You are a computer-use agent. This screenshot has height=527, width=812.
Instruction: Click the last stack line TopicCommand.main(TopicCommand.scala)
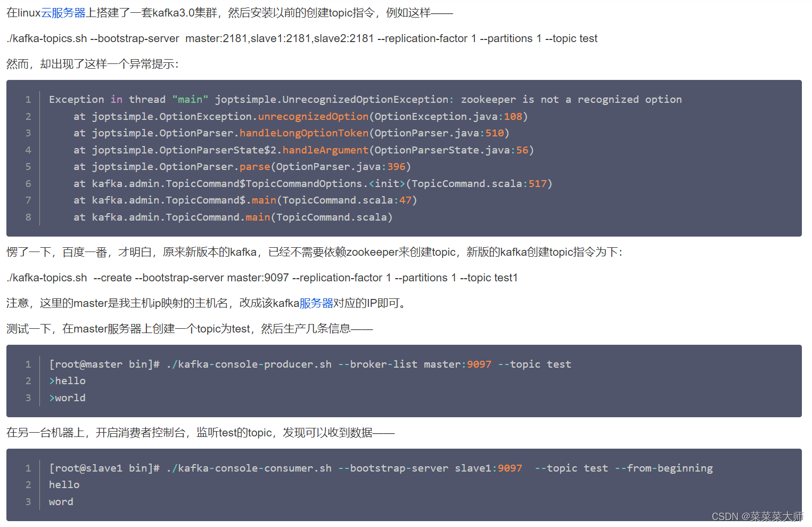click(x=233, y=217)
